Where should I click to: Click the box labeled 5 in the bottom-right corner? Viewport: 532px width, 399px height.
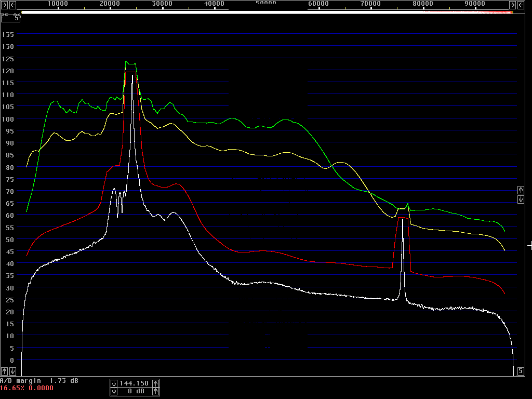[521, 371]
